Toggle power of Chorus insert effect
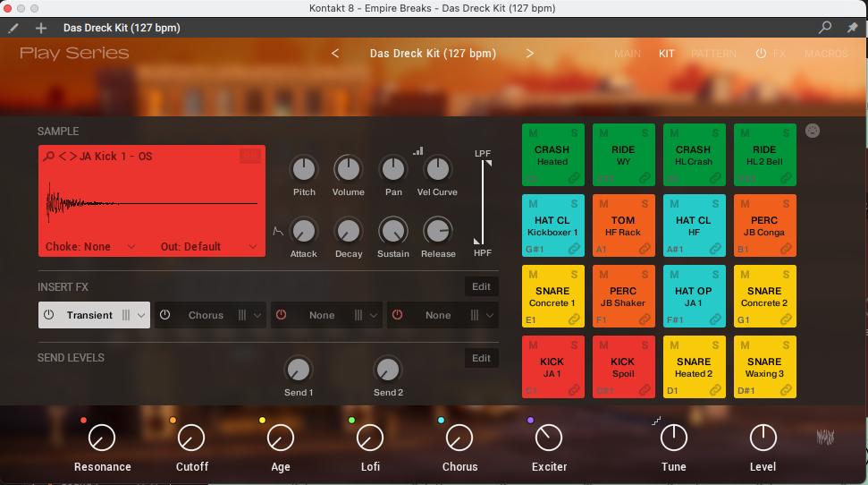Viewport: 868px width, 485px height. coord(165,315)
